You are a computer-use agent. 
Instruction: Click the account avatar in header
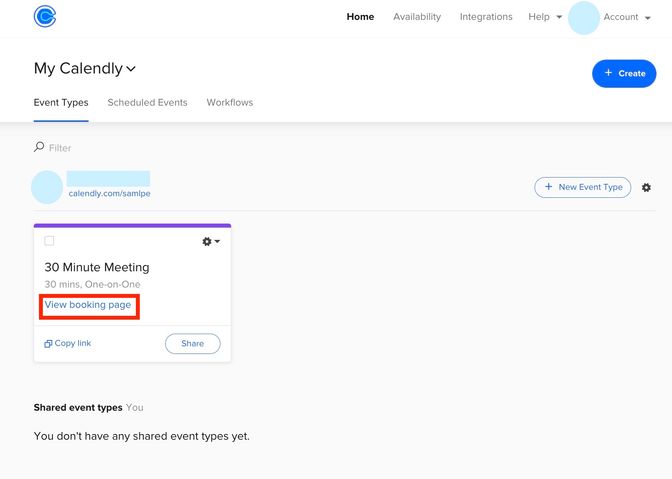pos(583,18)
